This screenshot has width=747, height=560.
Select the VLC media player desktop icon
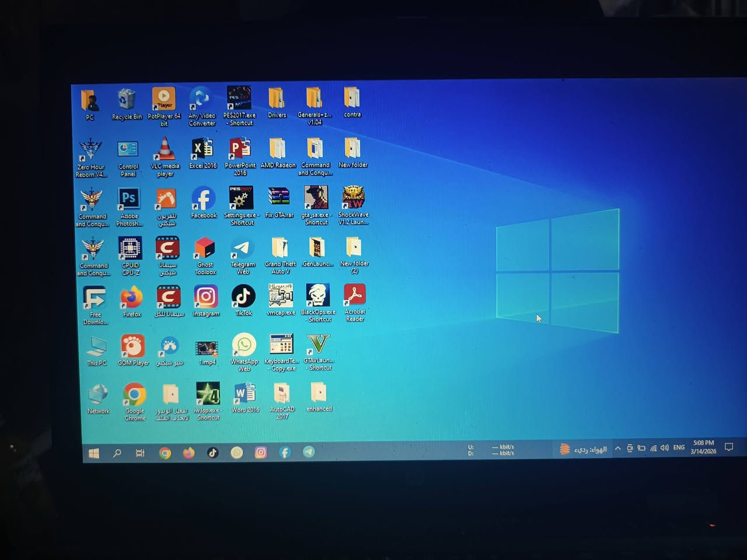point(165,150)
